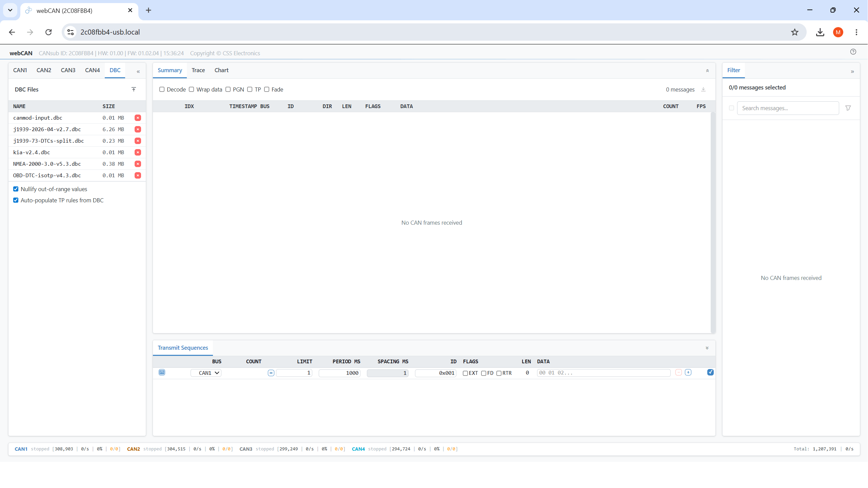Toggle infinite count icon
The height and width of the screenshot is (488, 868).
pyautogui.click(x=271, y=373)
